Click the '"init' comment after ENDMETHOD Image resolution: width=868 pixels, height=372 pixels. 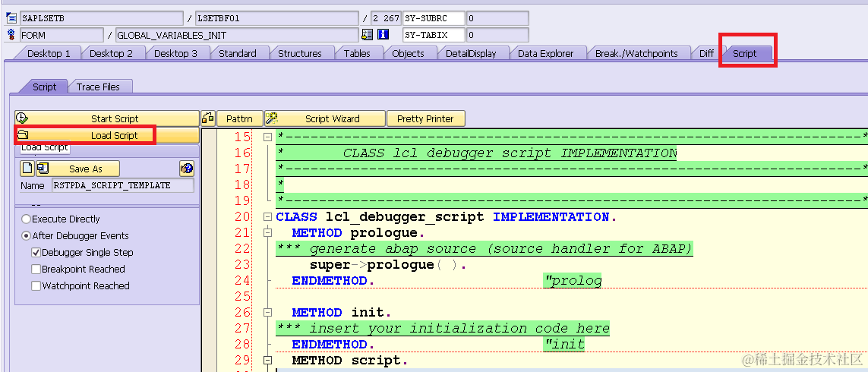564,345
